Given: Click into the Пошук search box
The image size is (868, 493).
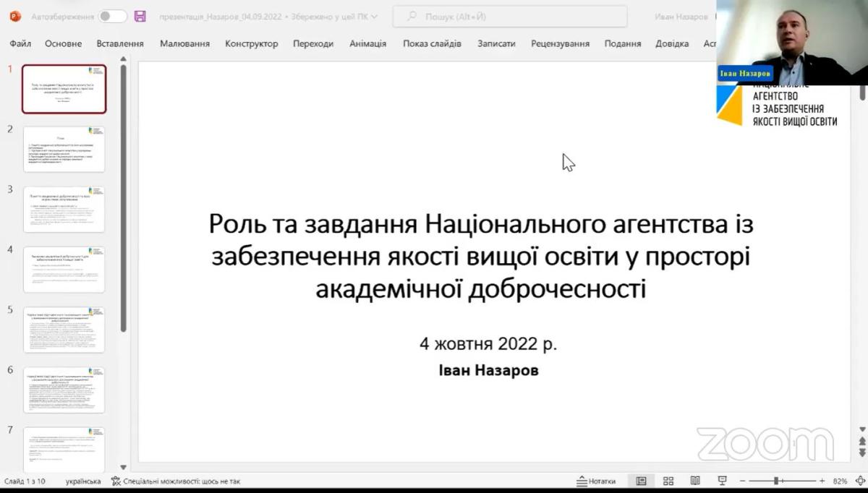Looking at the screenshot, I should click(x=510, y=16).
